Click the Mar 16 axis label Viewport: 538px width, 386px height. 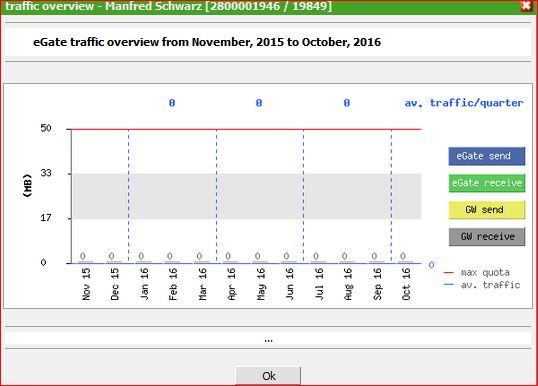coord(202,284)
